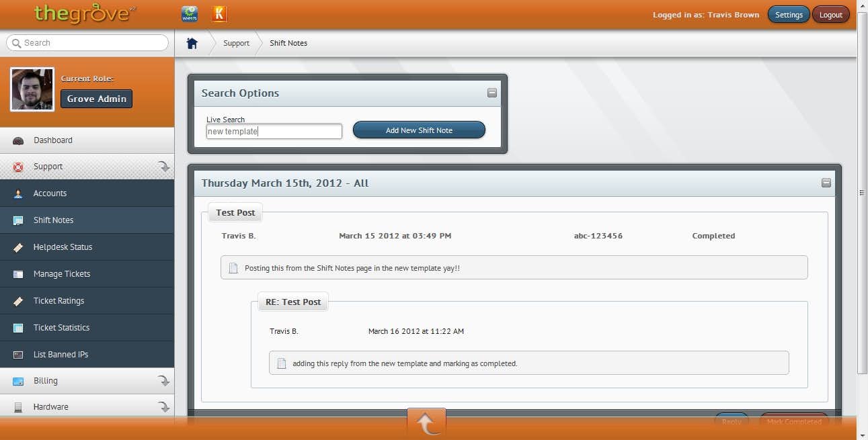The width and height of the screenshot is (868, 440).
Task: Click the page vertical scrollbar
Action: click(863, 192)
